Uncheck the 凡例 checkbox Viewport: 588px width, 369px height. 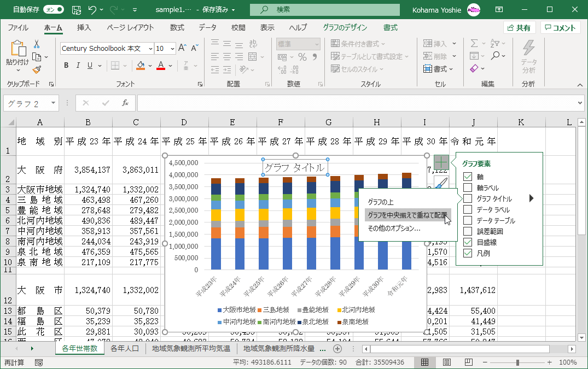click(468, 253)
